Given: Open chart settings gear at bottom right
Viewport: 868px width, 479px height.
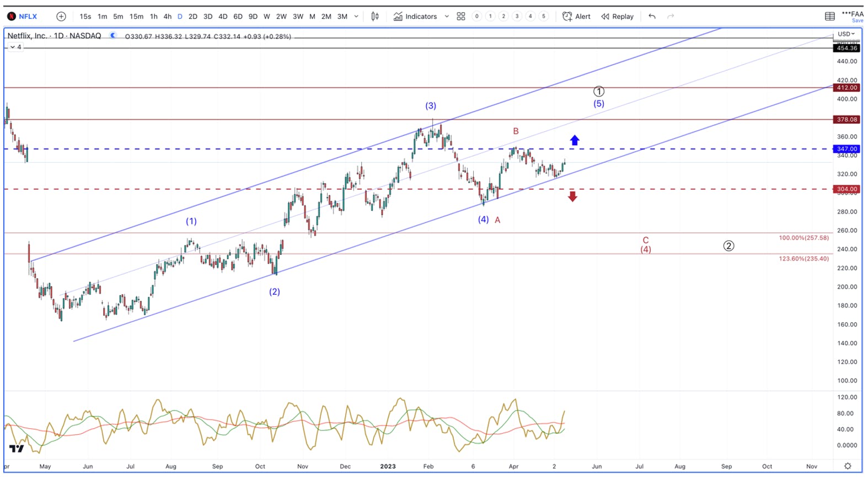Looking at the screenshot, I should pos(848,466).
